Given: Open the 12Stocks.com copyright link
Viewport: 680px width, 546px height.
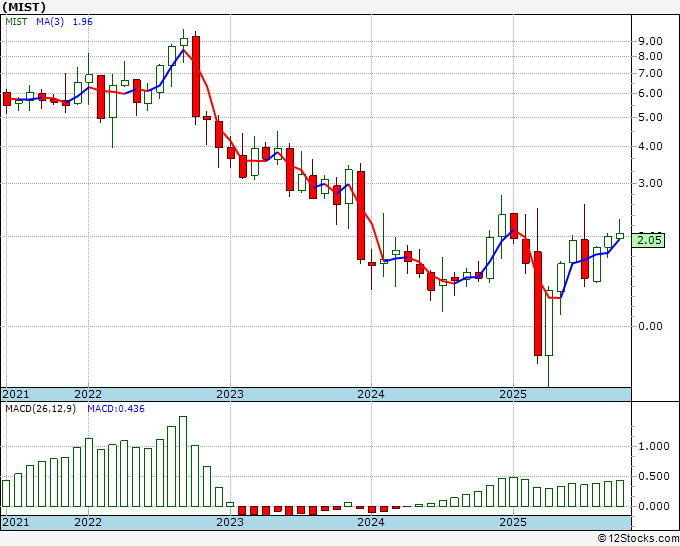Looking at the screenshot, I should (x=638, y=539).
